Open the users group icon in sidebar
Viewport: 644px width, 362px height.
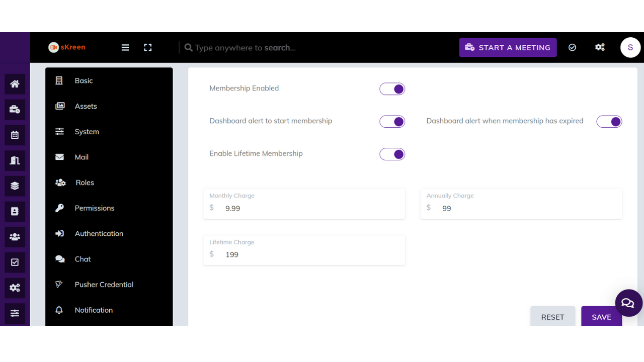pyautogui.click(x=15, y=237)
